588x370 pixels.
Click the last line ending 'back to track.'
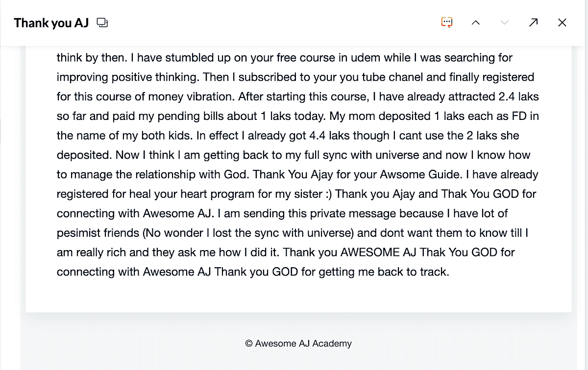[253, 272]
